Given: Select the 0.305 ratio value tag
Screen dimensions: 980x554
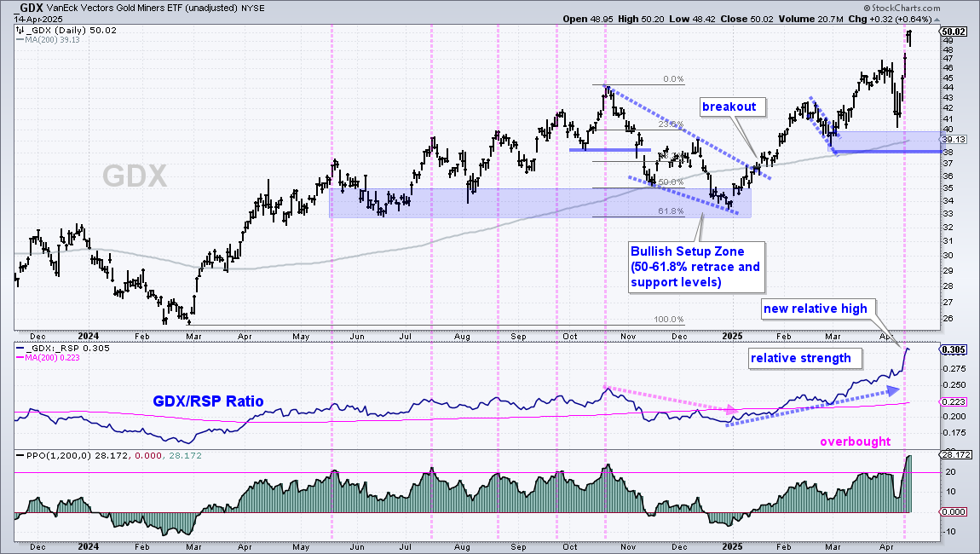Looking at the screenshot, I should pos(953,349).
